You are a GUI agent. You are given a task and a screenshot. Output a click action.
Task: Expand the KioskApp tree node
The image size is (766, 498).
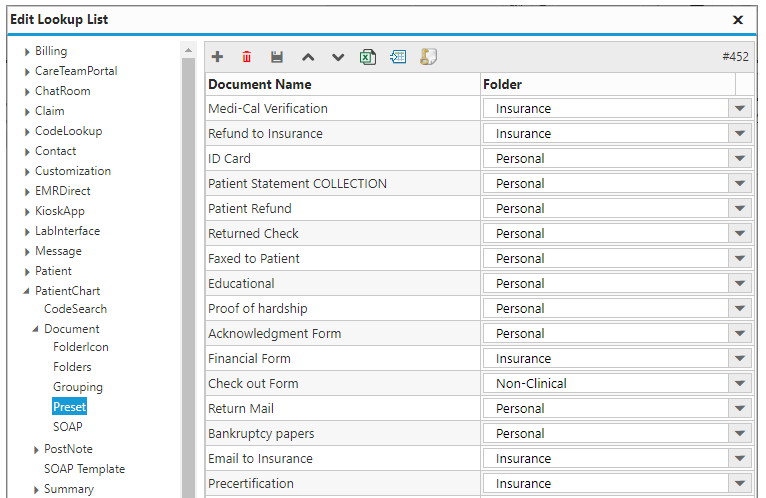27,212
